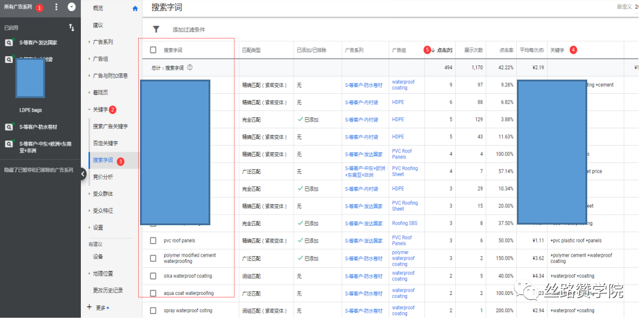Open the 概览 page

(98, 8)
